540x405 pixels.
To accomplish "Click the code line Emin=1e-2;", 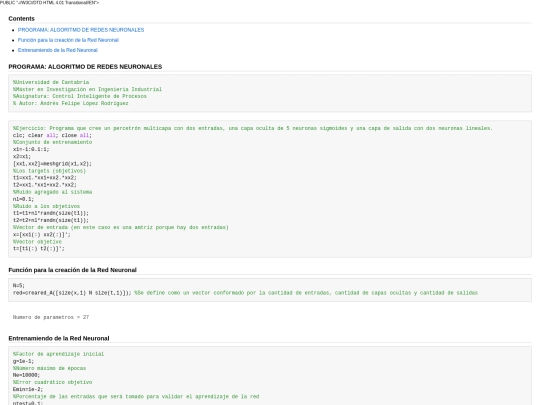I will pos(28,390).
